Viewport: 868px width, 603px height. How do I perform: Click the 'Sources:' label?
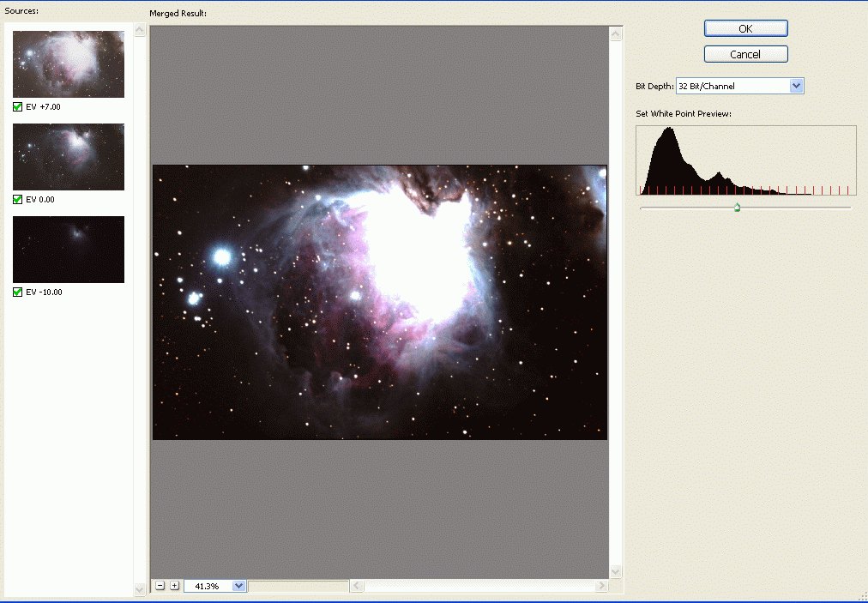point(21,10)
